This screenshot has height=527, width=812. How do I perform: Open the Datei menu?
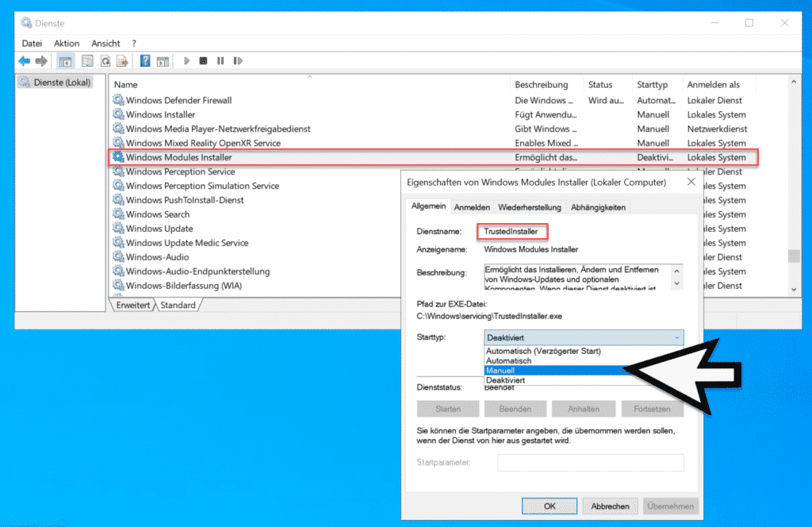tap(32, 44)
